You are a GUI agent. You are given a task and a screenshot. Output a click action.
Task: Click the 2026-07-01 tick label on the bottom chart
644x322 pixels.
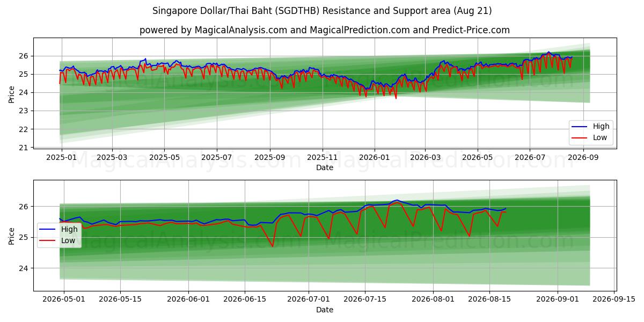(309, 300)
